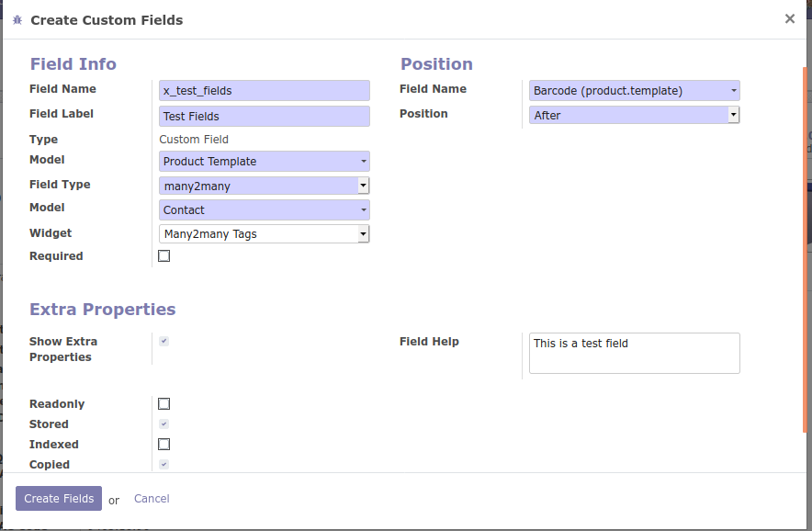Enable the Indexed checkbox

pyautogui.click(x=164, y=444)
